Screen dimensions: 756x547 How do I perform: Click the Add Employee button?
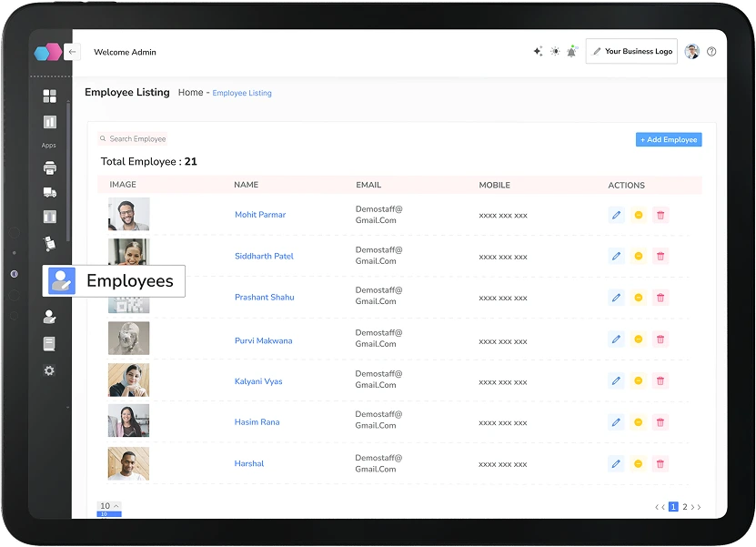click(x=669, y=138)
